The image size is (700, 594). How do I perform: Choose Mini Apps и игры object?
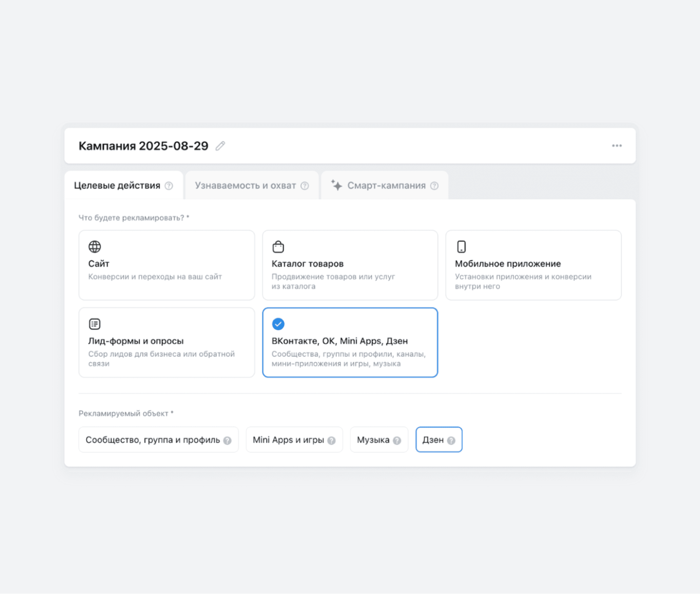[288, 440]
